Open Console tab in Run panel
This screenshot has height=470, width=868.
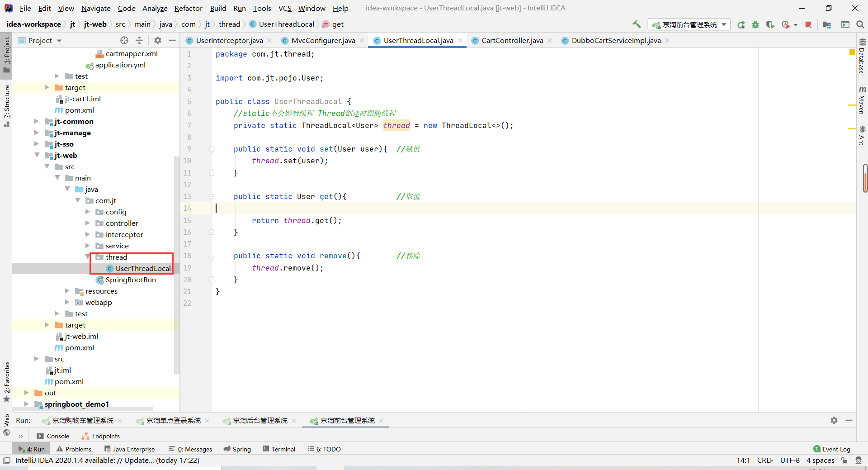tap(53, 436)
